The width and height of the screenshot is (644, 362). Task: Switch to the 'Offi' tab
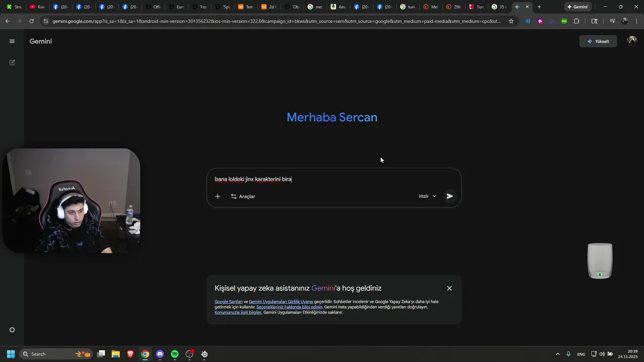[153, 7]
